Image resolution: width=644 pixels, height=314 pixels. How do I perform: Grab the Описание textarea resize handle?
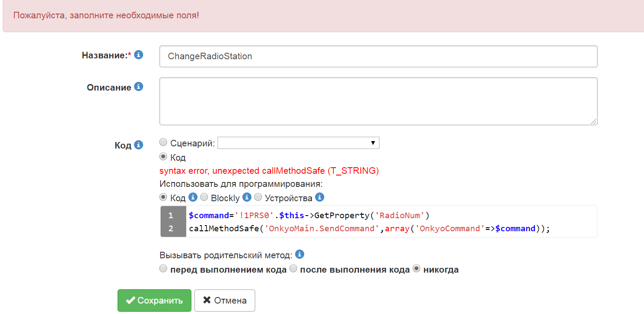click(594, 122)
